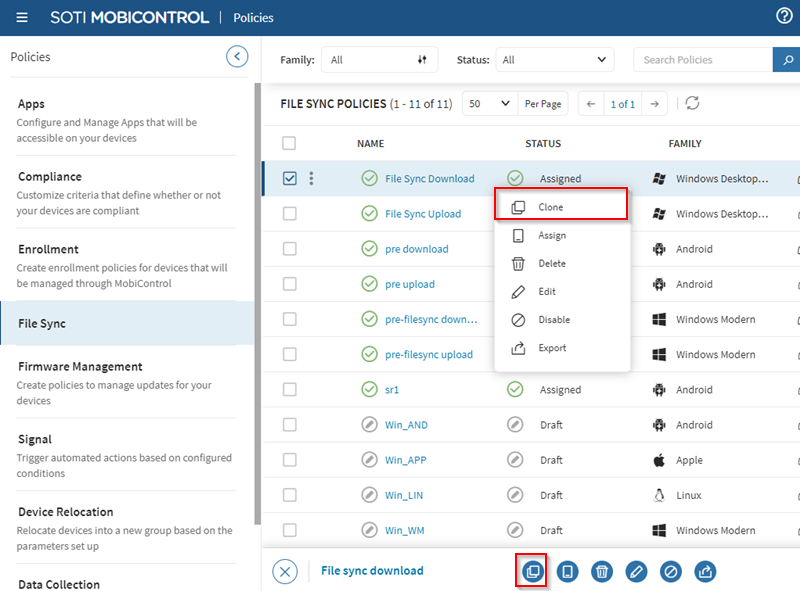The width and height of the screenshot is (800, 591).
Task: Open the Family filter dropdown
Action: point(379,60)
